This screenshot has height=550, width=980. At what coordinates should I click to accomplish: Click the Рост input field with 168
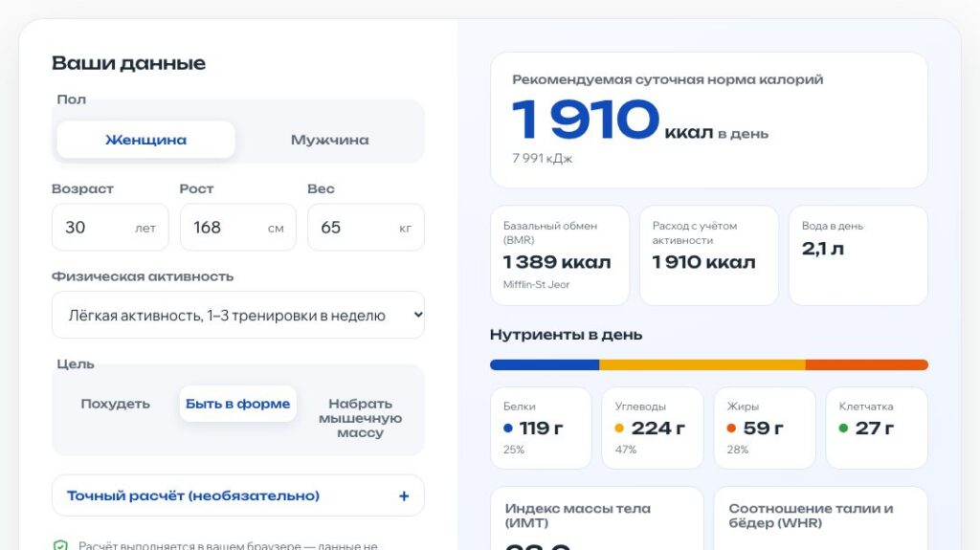(x=238, y=227)
